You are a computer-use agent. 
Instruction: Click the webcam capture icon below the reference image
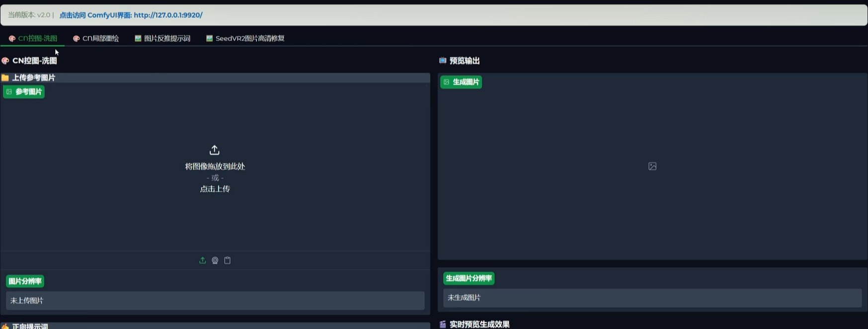coord(215,260)
